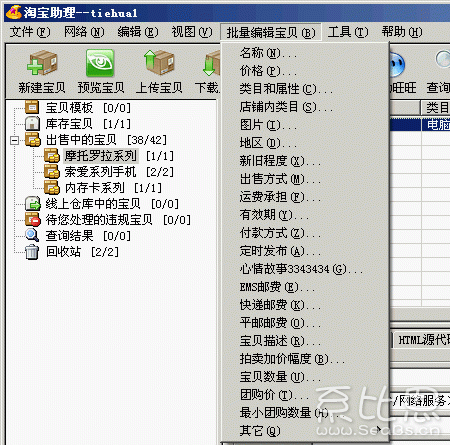This screenshot has height=445, width=450.
Task: Select 待您处理的违规宝贝 [0/0] label
Action: coord(118,220)
